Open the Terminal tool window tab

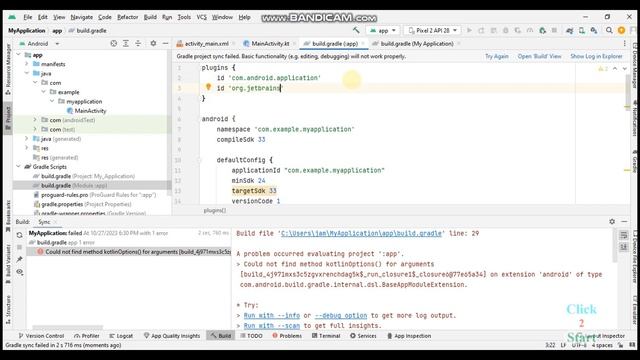326,336
